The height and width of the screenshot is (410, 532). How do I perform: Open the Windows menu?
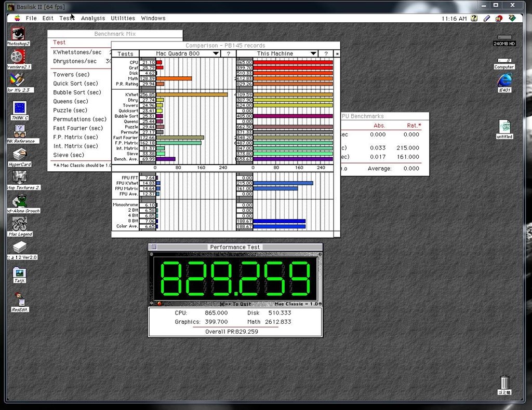[x=153, y=18]
